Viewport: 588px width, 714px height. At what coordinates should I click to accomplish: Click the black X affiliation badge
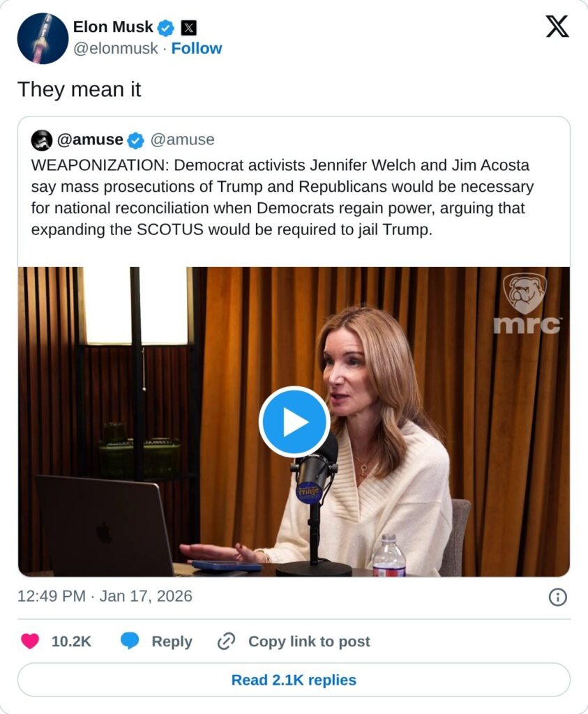pyautogui.click(x=188, y=28)
